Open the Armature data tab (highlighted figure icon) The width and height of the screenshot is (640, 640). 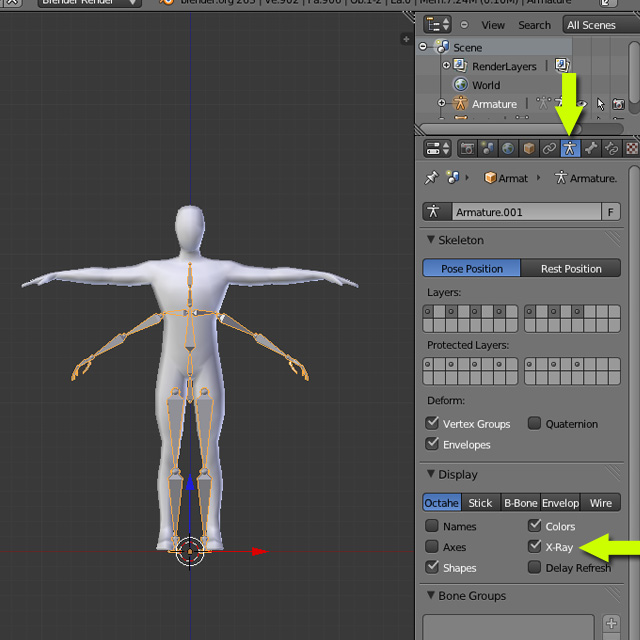click(x=570, y=149)
